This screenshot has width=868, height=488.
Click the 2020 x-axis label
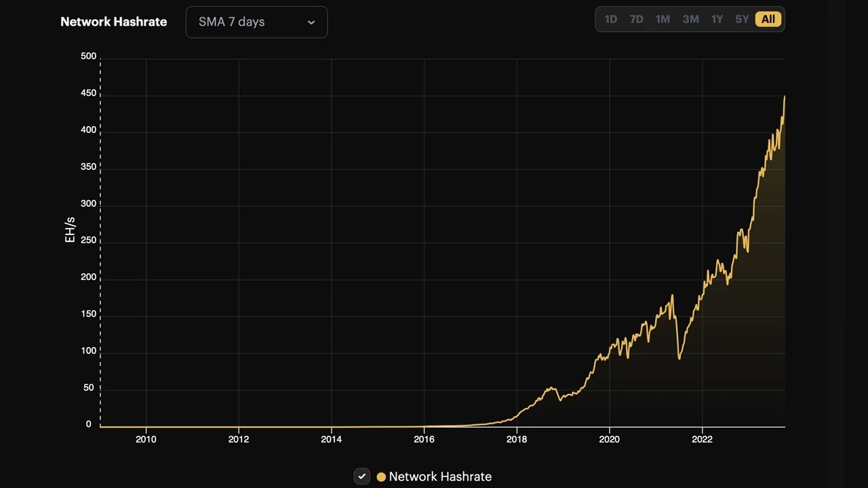pyautogui.click(x=609, y=439)
